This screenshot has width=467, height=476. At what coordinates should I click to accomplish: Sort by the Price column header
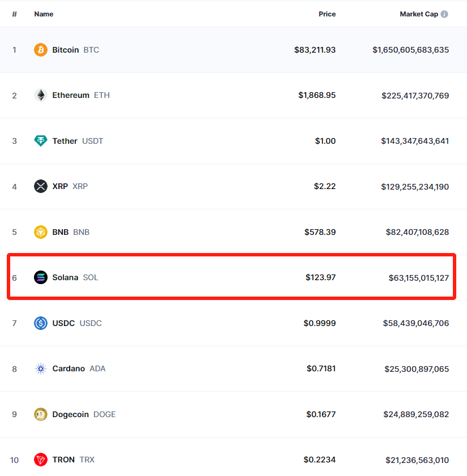pos(327,14)
